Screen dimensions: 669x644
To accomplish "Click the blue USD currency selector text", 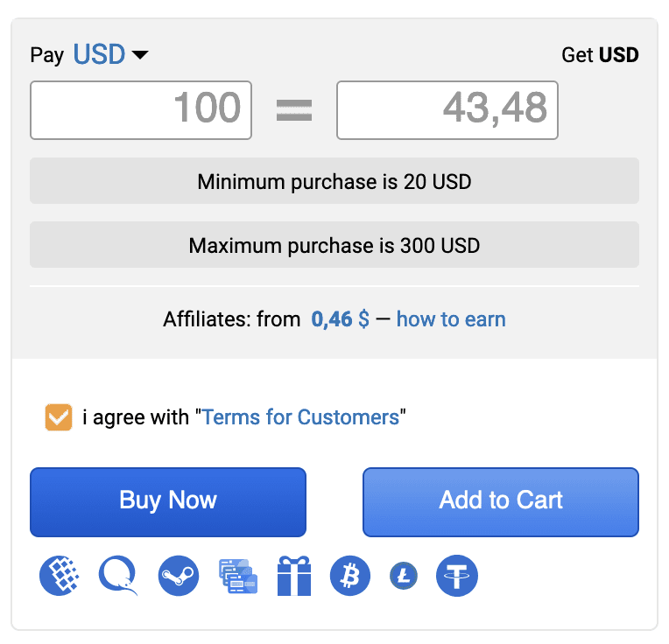I will [99, 54].
